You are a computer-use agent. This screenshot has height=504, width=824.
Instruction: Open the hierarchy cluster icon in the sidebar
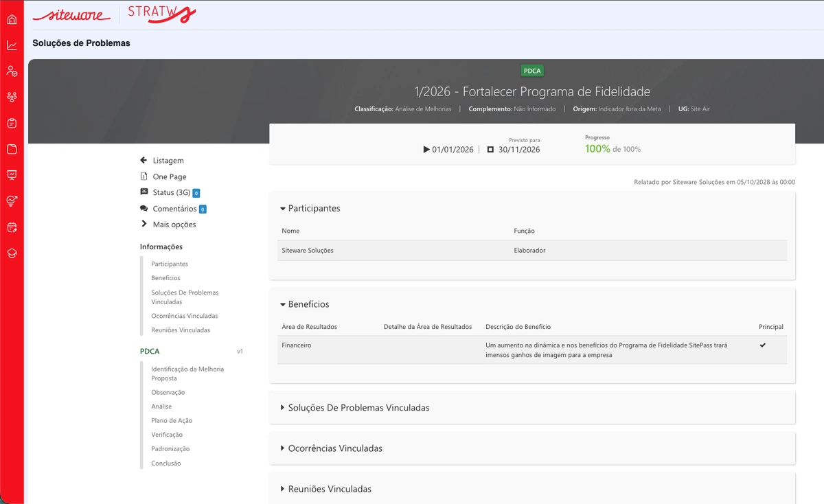[12, 97]
